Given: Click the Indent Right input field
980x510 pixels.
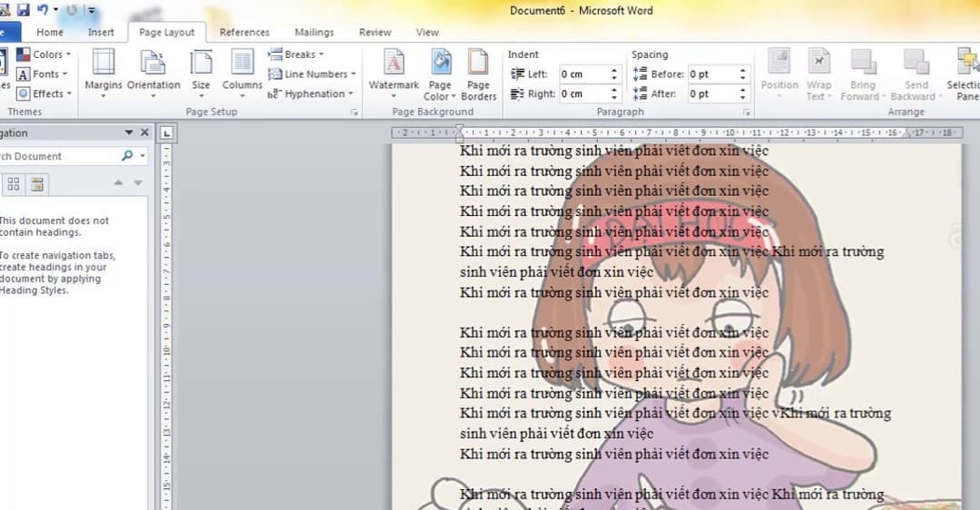Looking at the screenshot, I should [x=583, y=93].
